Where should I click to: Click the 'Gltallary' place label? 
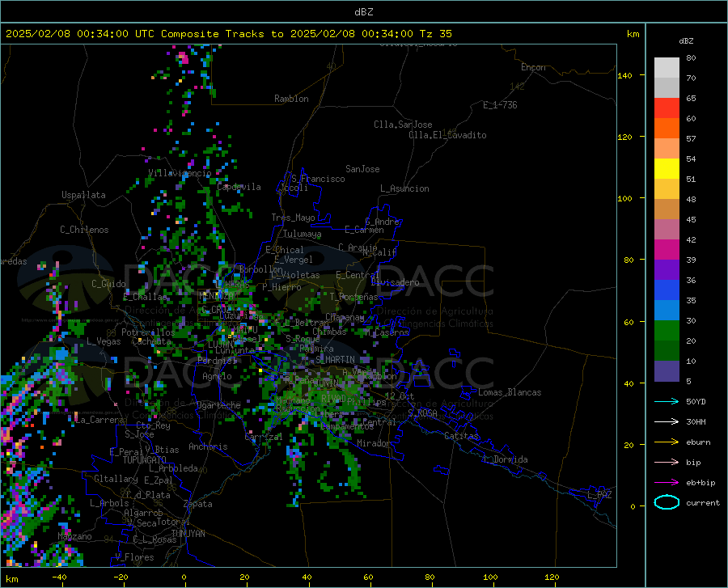116,479
